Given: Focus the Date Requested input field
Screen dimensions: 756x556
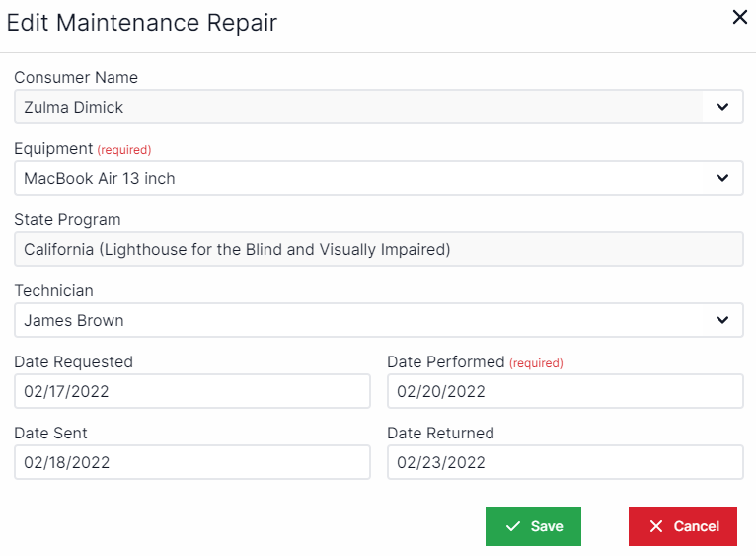Looking at the screenshot, I should [x=191, y=391].
